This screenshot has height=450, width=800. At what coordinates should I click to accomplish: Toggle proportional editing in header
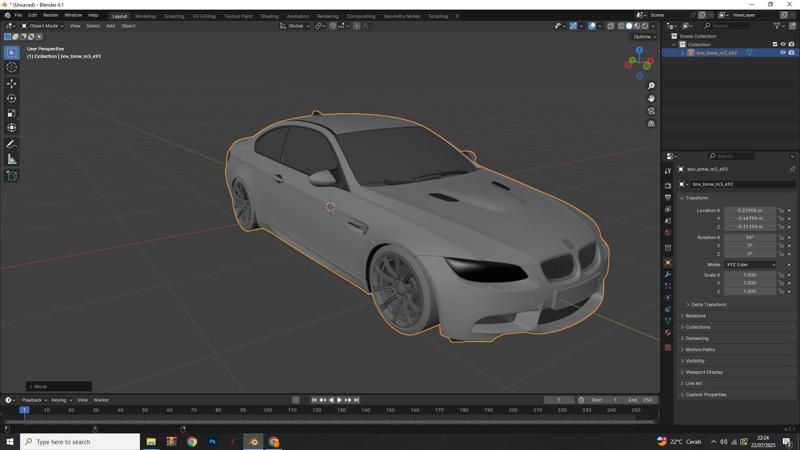click(x=357, y=26)
